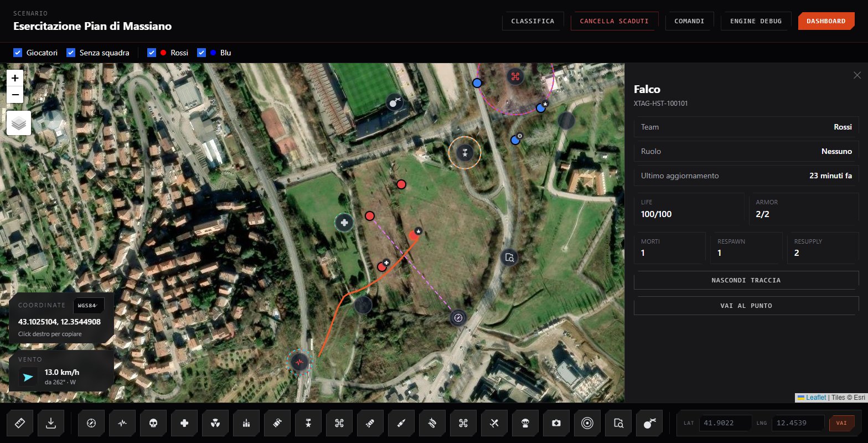Toggle the Blu team checkbox
This screenshot has height=443, width=868.
[x=201, y=53]
